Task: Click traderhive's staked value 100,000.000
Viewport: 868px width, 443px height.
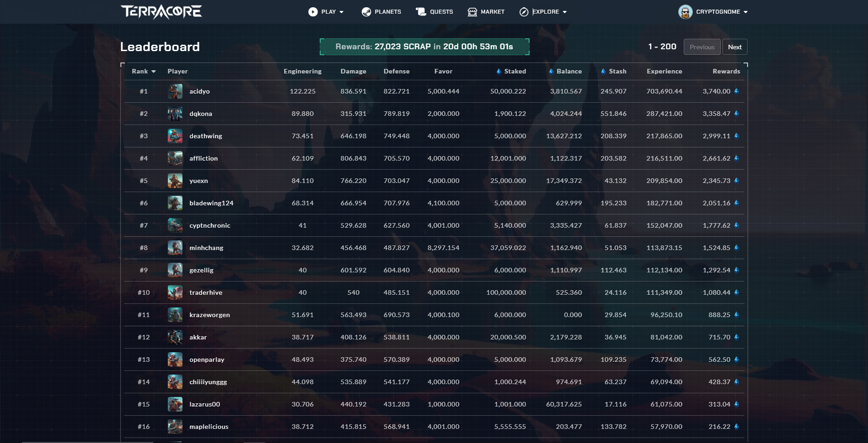Action: coord(506,292)
